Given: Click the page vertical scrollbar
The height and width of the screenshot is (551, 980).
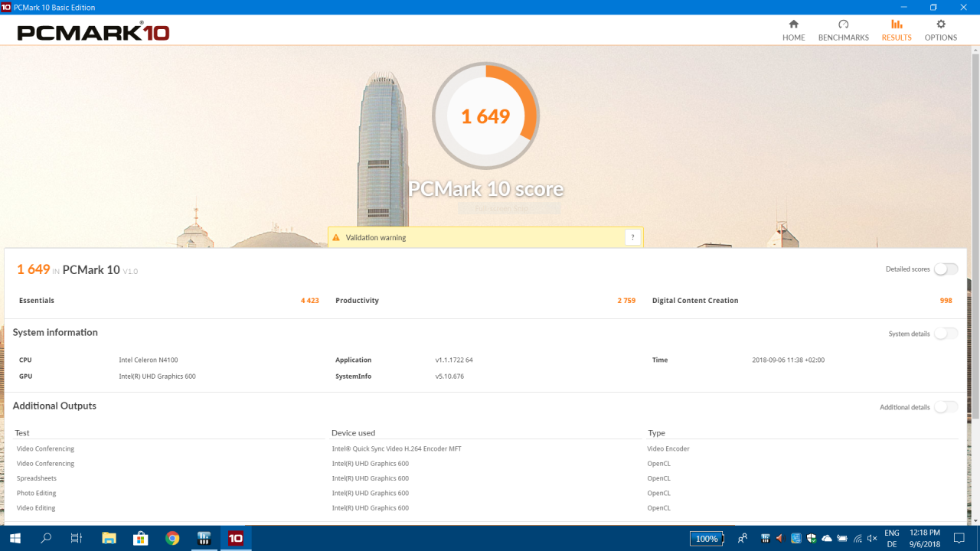Looking at the screenshot, I should [975, 237].
